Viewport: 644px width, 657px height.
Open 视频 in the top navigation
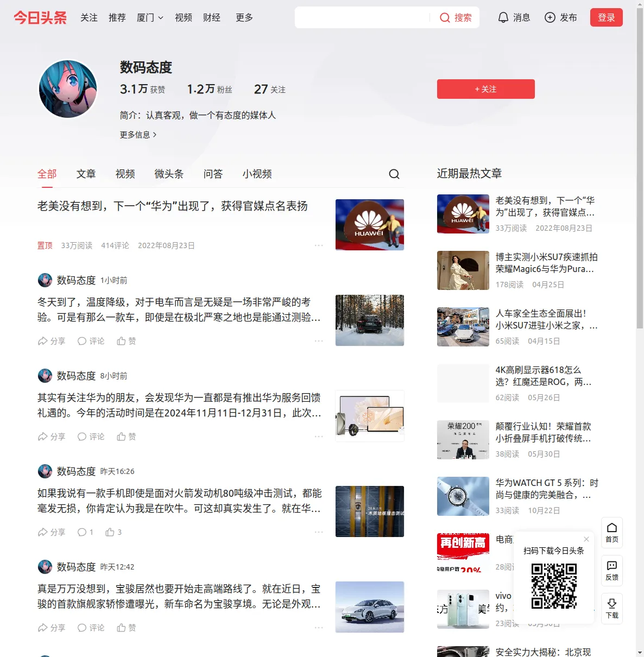184,17
